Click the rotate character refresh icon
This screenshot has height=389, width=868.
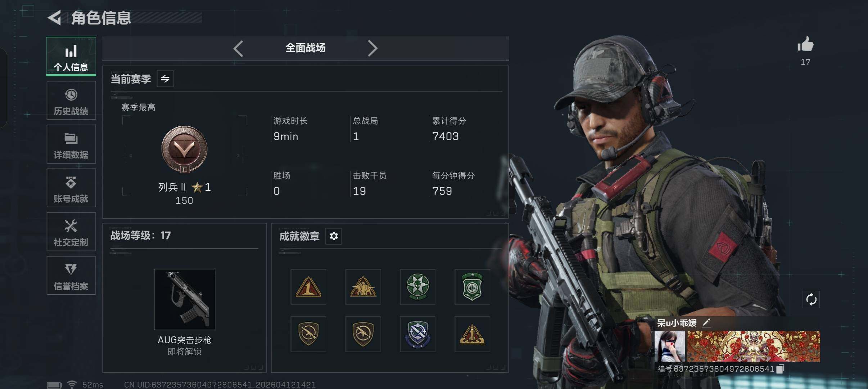coord(811,300)
